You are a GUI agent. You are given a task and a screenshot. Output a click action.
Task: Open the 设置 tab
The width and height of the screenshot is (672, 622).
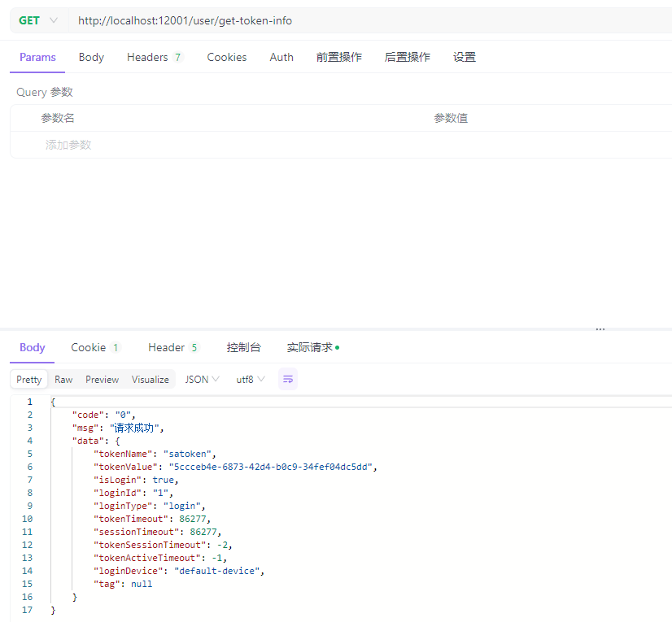pos(465,57)
